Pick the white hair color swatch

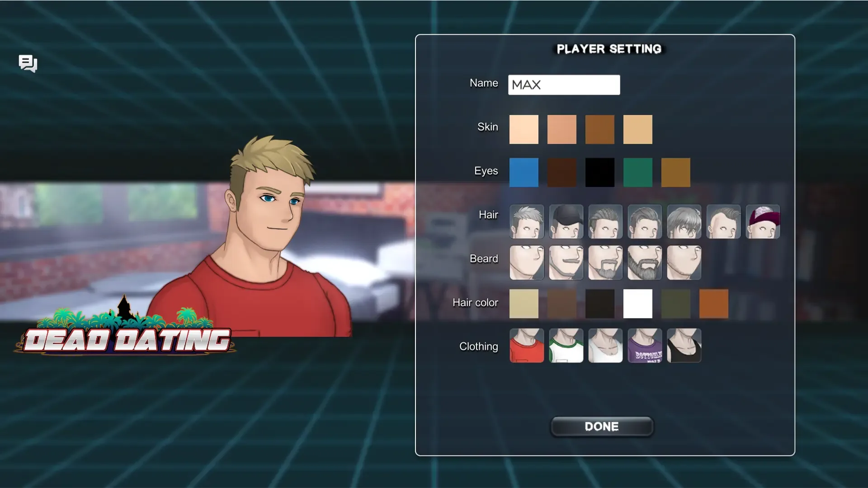(637, 304)
